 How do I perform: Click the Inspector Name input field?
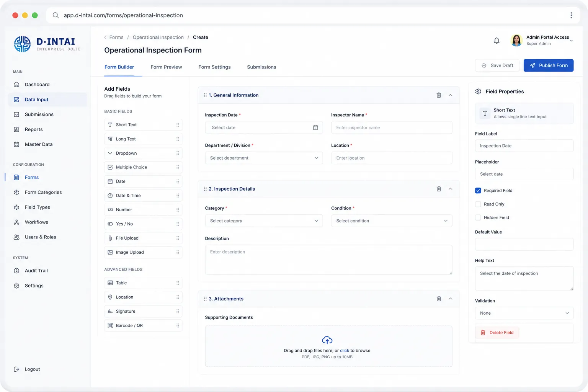[392, 127]
